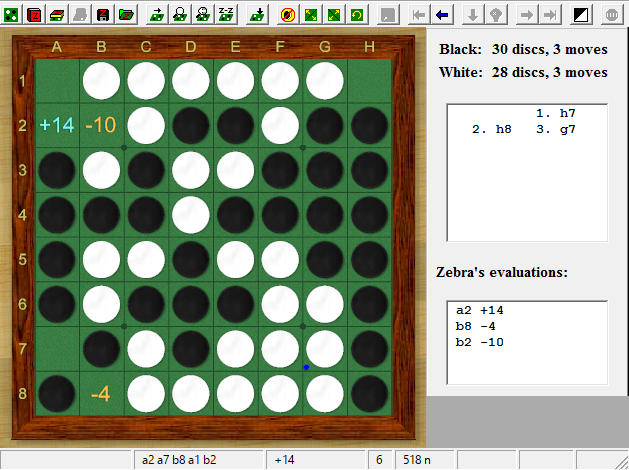629x470 pixels.
Task: Click the white disc on G7
Action: point(325,349)
